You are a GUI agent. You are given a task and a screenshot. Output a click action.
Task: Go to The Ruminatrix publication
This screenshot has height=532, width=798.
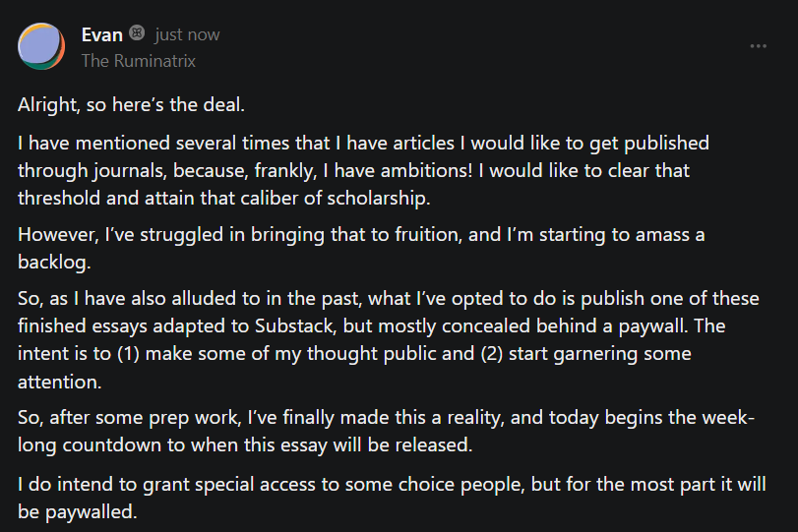tap(139, 61)
